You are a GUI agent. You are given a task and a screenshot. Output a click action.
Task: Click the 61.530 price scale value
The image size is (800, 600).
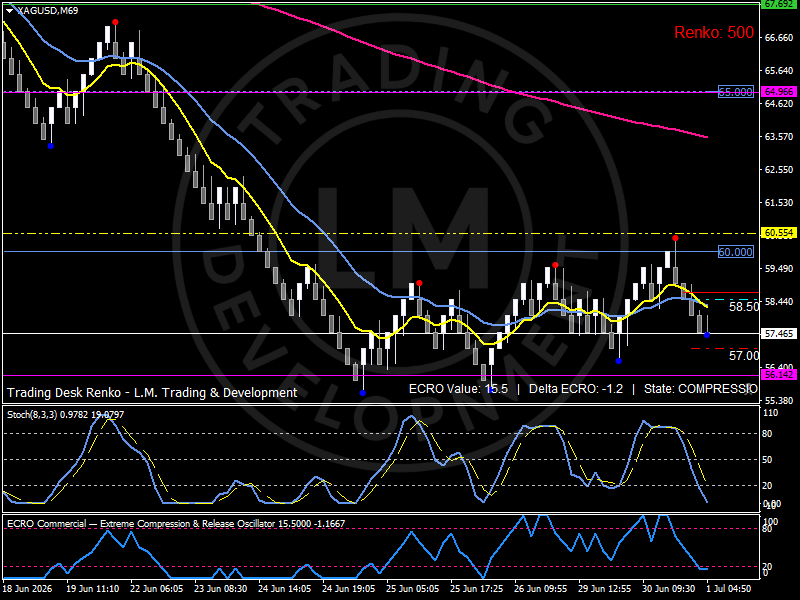tap(779, 203)
